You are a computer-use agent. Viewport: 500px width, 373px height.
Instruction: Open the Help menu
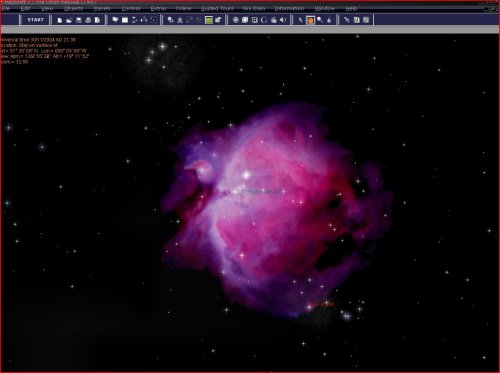[x=351, y=8]
